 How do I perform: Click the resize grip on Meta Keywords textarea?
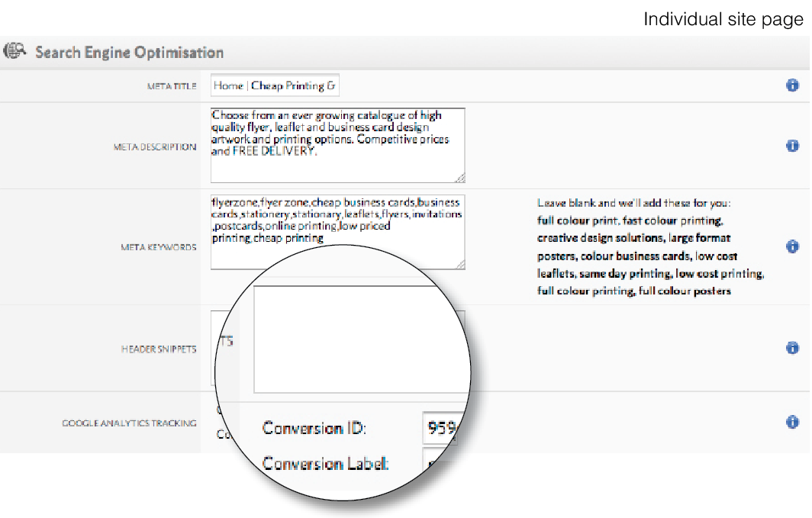tap(461, 264)
